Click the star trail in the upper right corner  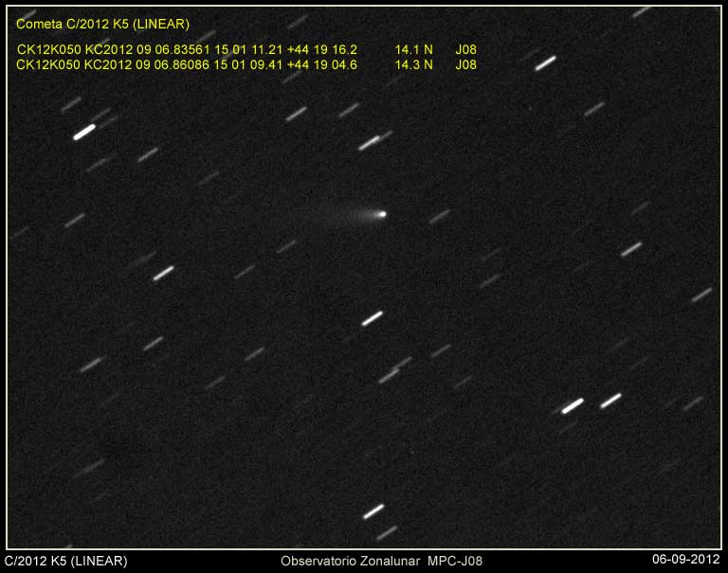click(x=545, y=63)
